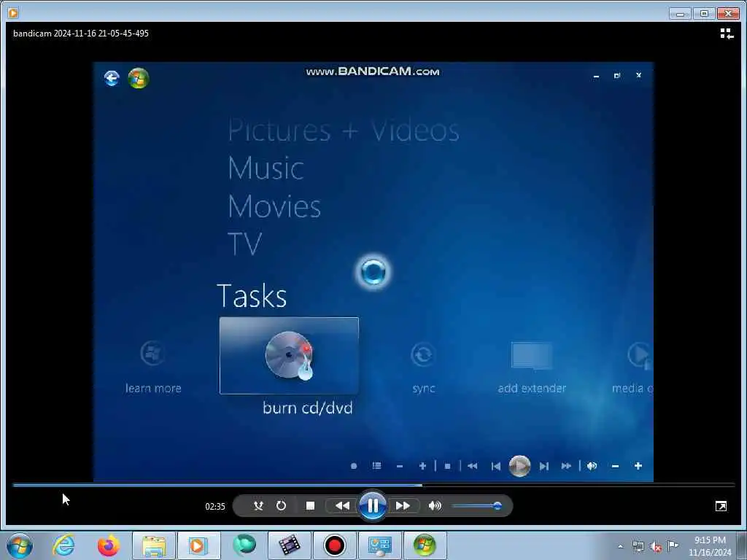Open the network tray icon
The image size is (747, 560).
click(x=638, y=547)
